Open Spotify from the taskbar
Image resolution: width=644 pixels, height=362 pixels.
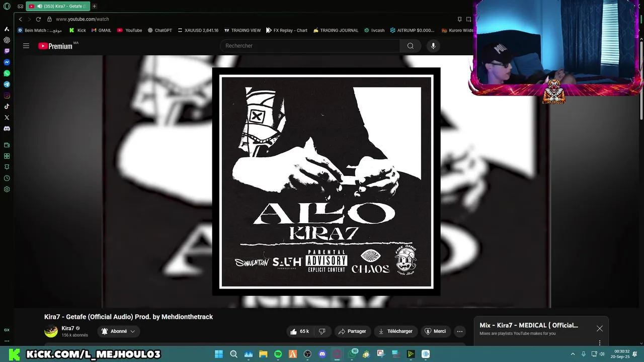click(278, 354)
